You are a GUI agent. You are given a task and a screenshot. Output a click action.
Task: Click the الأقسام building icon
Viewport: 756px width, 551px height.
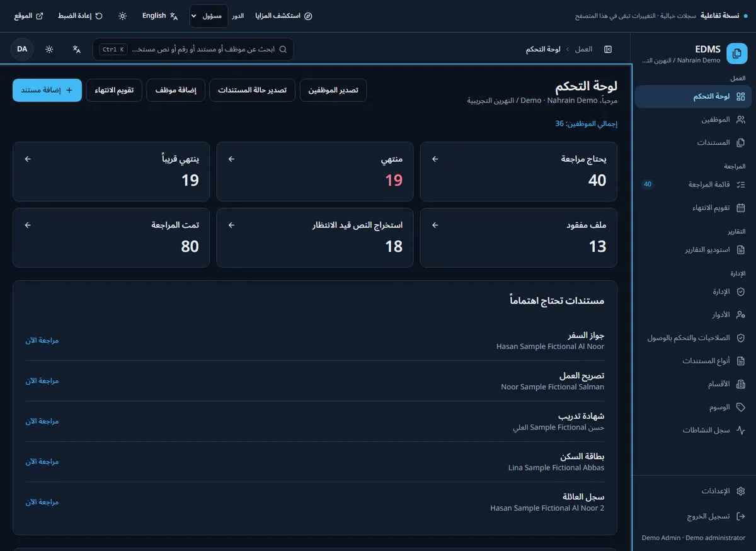[741, 384]
